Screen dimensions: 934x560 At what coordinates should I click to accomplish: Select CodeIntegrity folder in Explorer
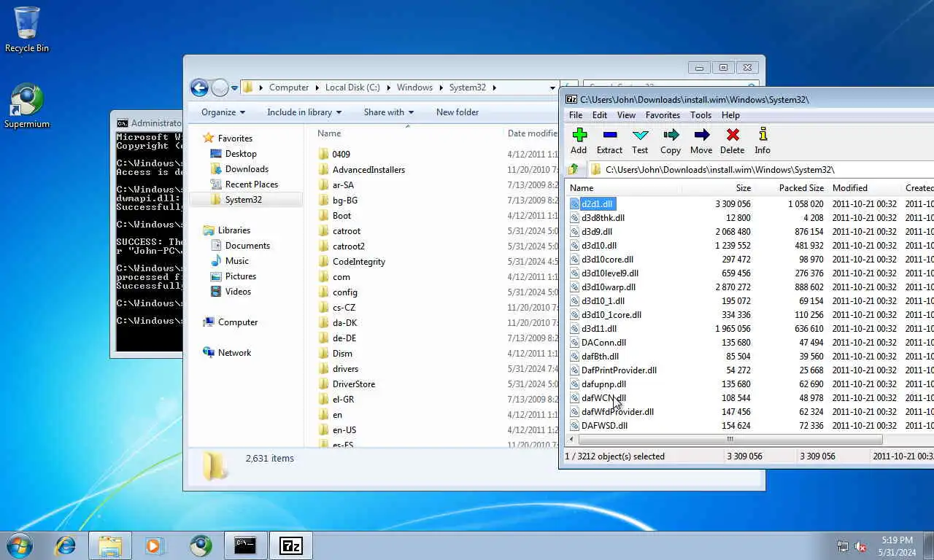click(x=358, y=261)
